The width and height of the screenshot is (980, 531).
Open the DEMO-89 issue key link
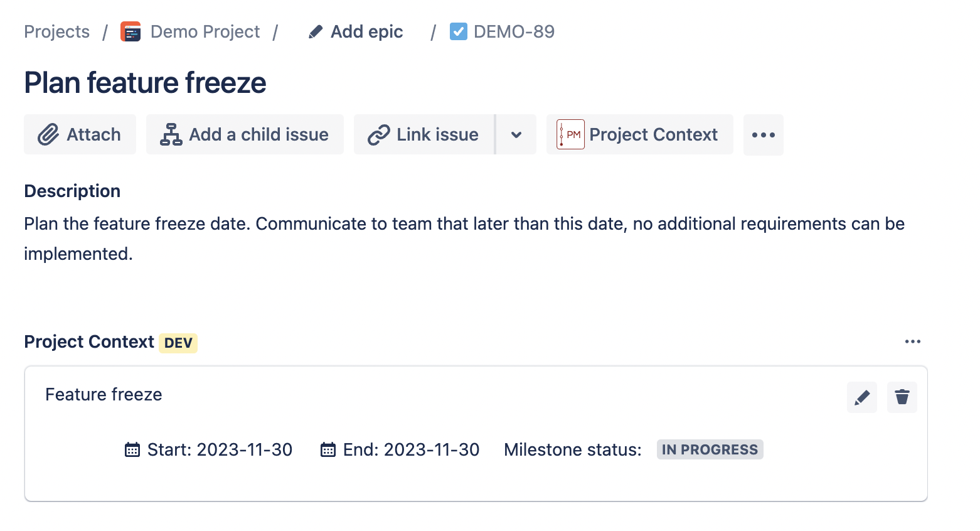[514, 32]
